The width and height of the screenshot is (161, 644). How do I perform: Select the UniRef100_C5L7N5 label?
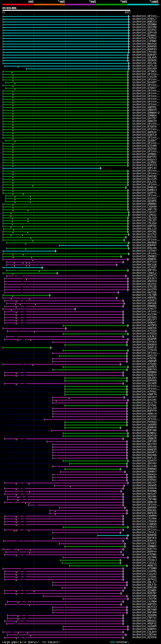tap(144, 295)
